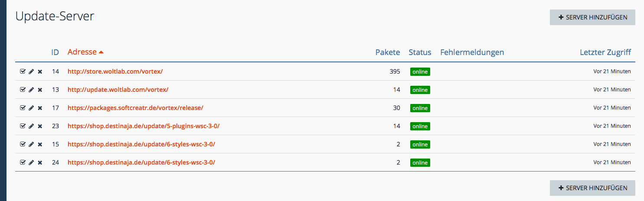644x201 pixels.
Task: Disable server ID 17 via checkbox icon
Action: 23,108
